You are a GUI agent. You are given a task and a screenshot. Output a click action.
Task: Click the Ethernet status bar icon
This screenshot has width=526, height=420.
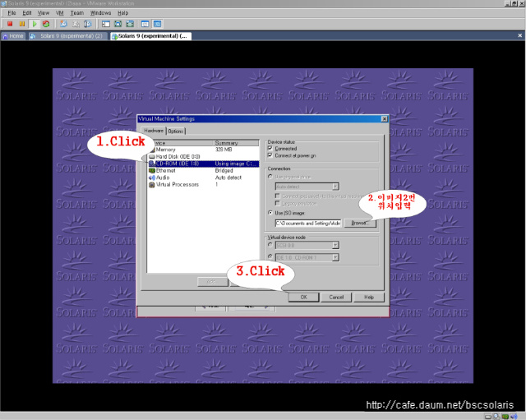(505, 417)
